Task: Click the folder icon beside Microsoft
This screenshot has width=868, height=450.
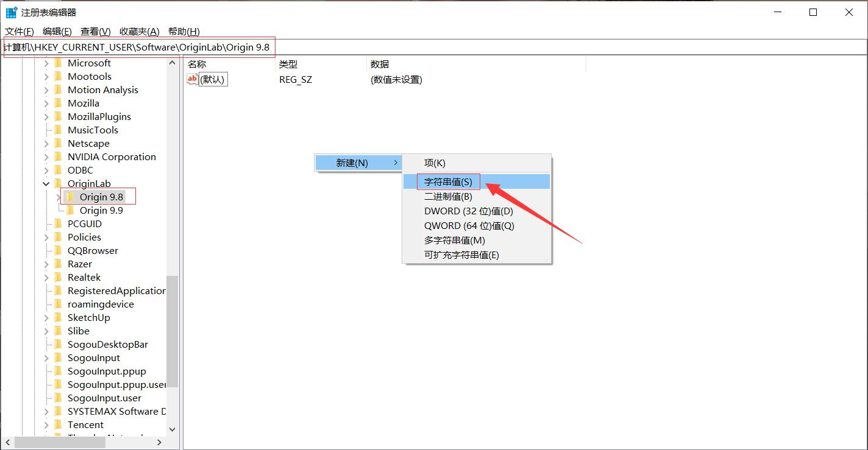Action: [x=59, y=63]
